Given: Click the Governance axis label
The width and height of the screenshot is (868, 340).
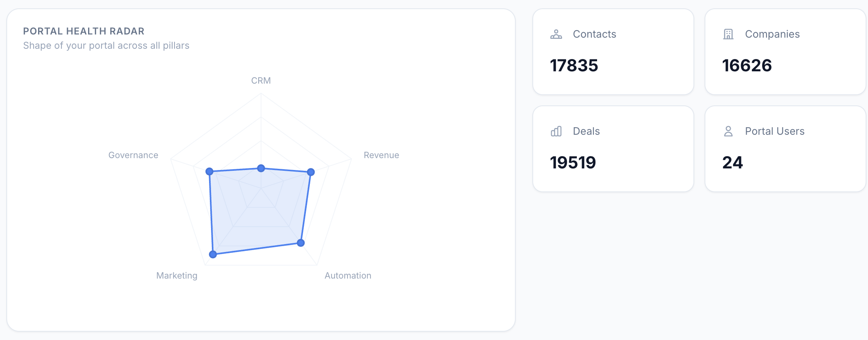Looking at the screenshot, I should tap(133, 155).
